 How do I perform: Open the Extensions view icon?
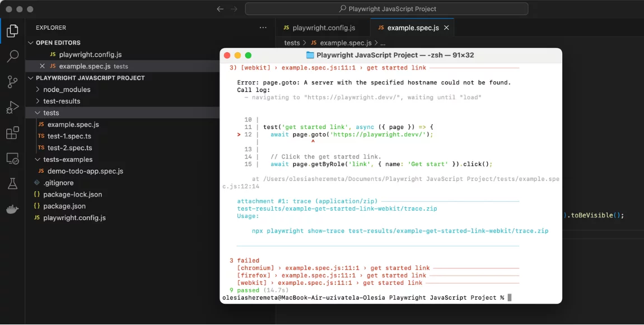[x=12, y=133]
